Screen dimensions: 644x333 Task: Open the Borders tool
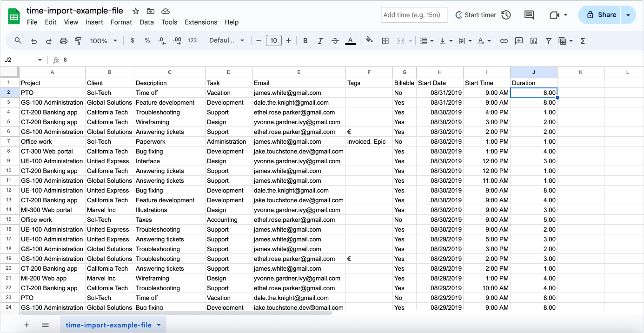pyautogui.click(x=385, y=41)
